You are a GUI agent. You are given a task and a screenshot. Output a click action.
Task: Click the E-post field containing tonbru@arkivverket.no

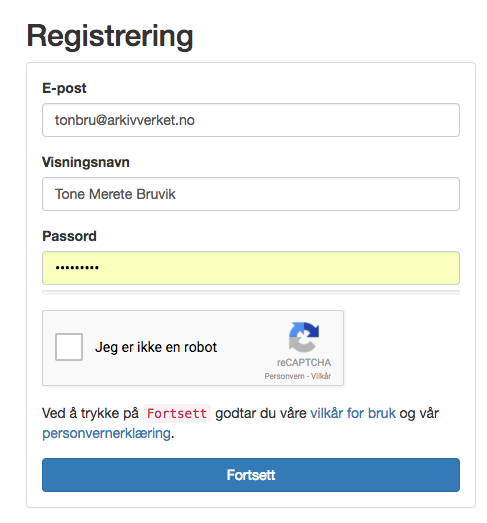[251, 120]
